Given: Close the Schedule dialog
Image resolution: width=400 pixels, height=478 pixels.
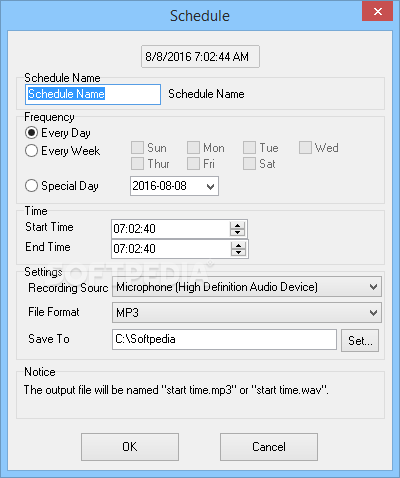Looking at the screenshot, I should [x=377, y=12].
